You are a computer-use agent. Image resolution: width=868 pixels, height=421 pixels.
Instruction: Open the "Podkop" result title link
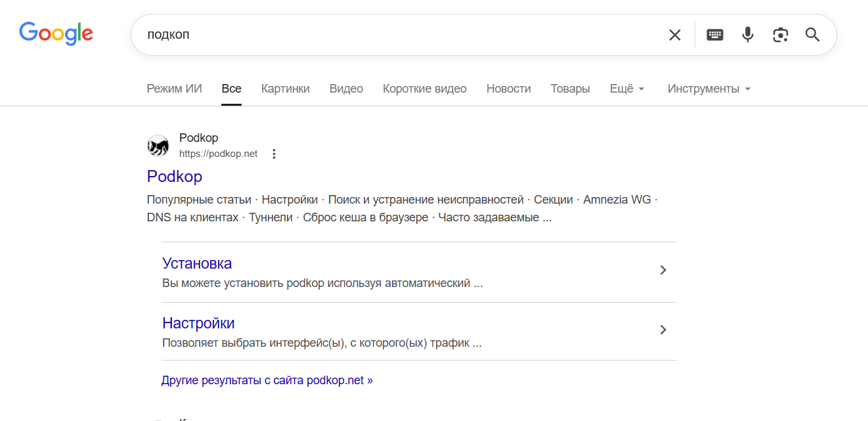click(x=174, y=176)
